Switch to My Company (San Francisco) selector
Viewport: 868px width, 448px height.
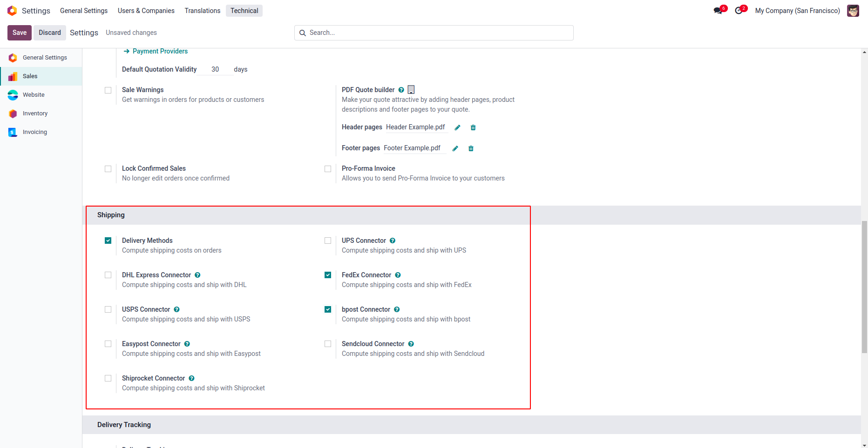[797, 11]
